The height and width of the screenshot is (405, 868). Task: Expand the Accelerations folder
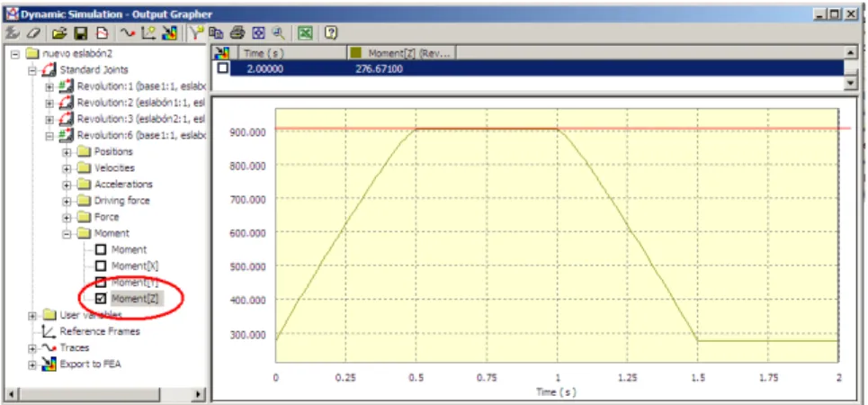pyautogui.click(x=67, y=184)
